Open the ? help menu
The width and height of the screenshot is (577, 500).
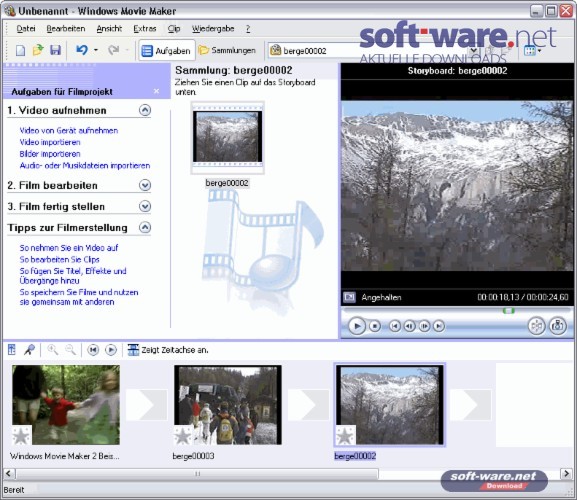[x=248, y=28]
